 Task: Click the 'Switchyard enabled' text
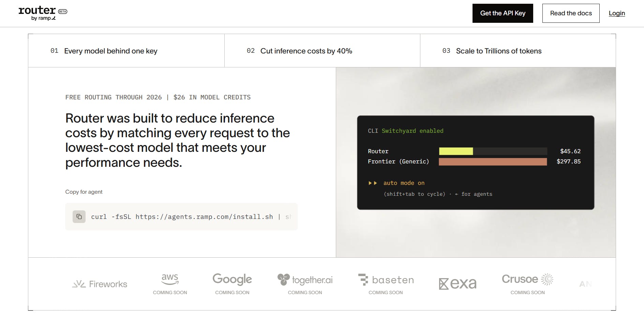(413, 131)
